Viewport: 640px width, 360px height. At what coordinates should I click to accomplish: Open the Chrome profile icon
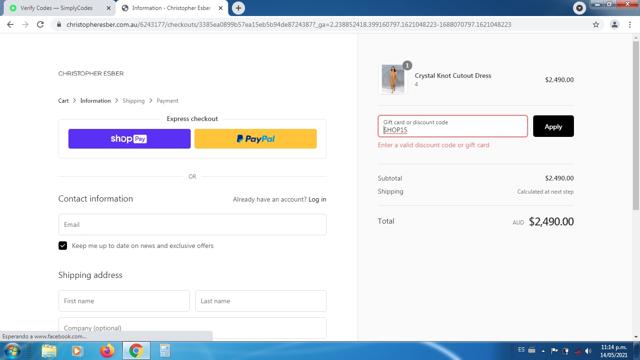coord(614,24)
